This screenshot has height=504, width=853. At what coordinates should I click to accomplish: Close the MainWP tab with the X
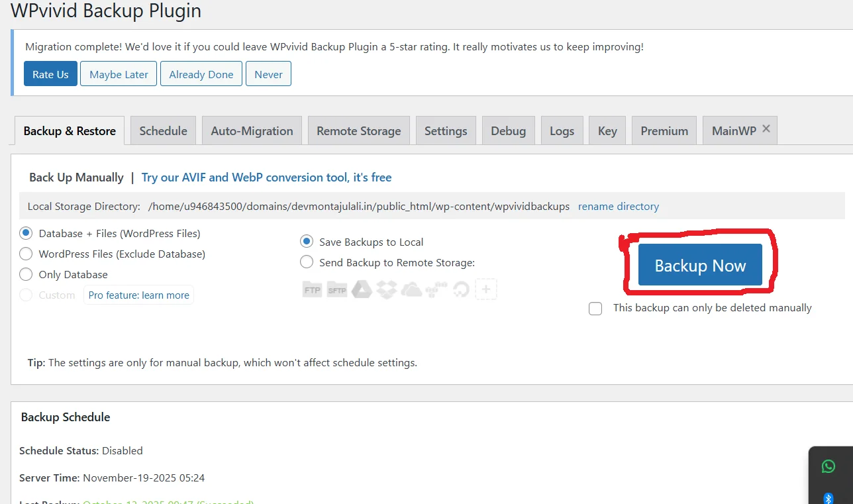click(766, 128)
